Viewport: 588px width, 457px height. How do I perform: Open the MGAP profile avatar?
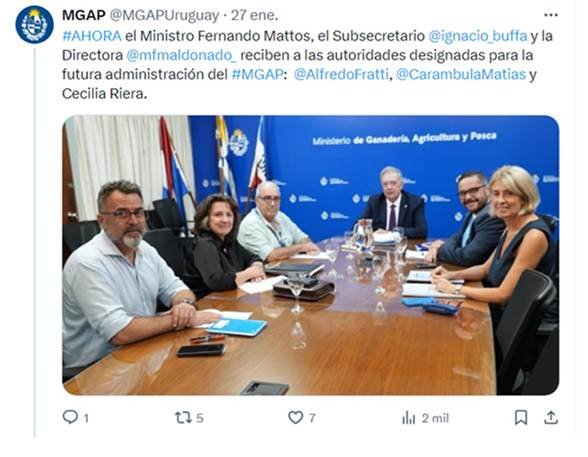[x=34, y=24]
